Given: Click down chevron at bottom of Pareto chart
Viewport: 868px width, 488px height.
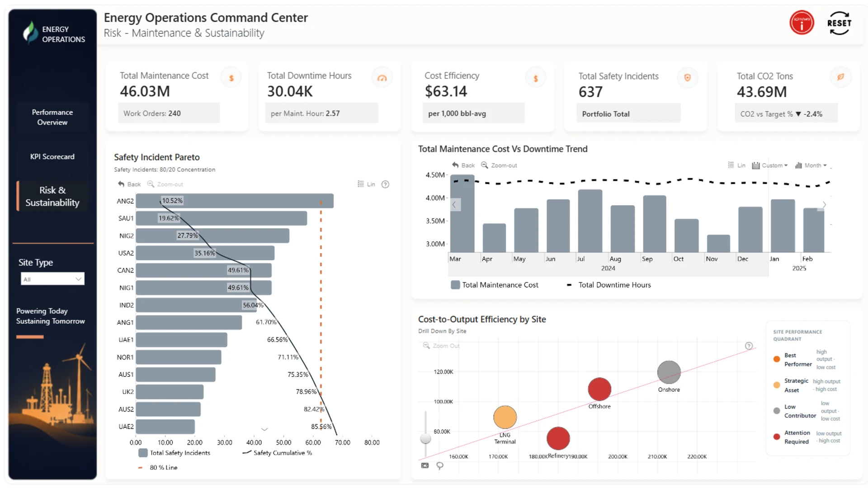Looking at the screenshot, I should (x=264, y=429).
